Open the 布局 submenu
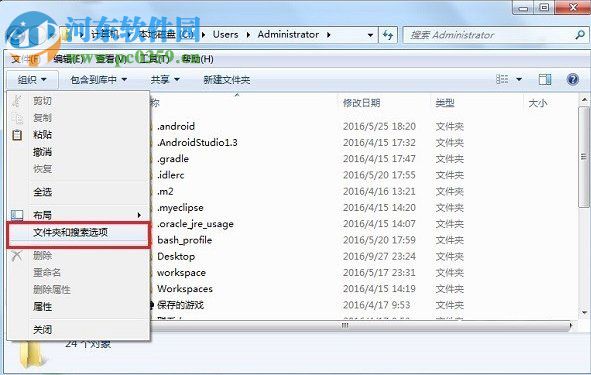The width and height of the screenshot is (591, 375). pos(42,215)
